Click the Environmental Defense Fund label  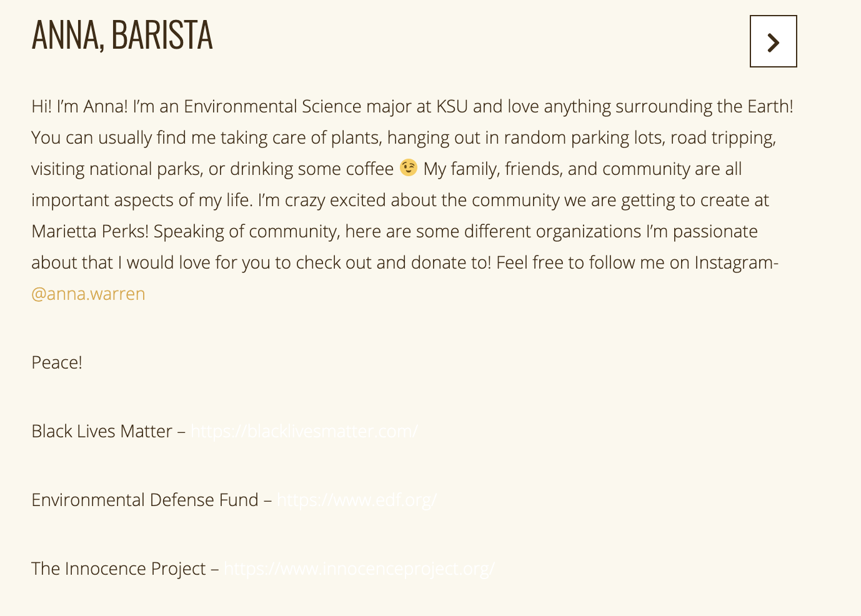145,500
